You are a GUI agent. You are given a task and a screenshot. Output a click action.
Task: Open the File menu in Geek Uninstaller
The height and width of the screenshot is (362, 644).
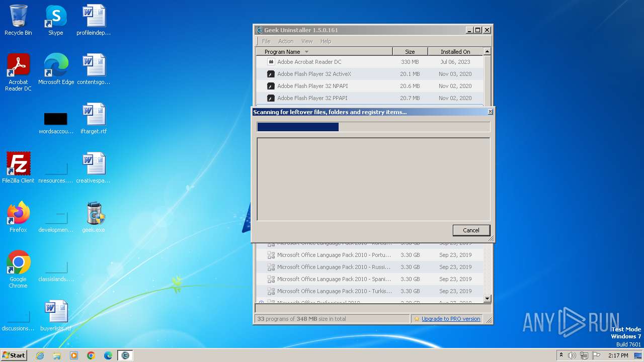(x=266, y=41)
